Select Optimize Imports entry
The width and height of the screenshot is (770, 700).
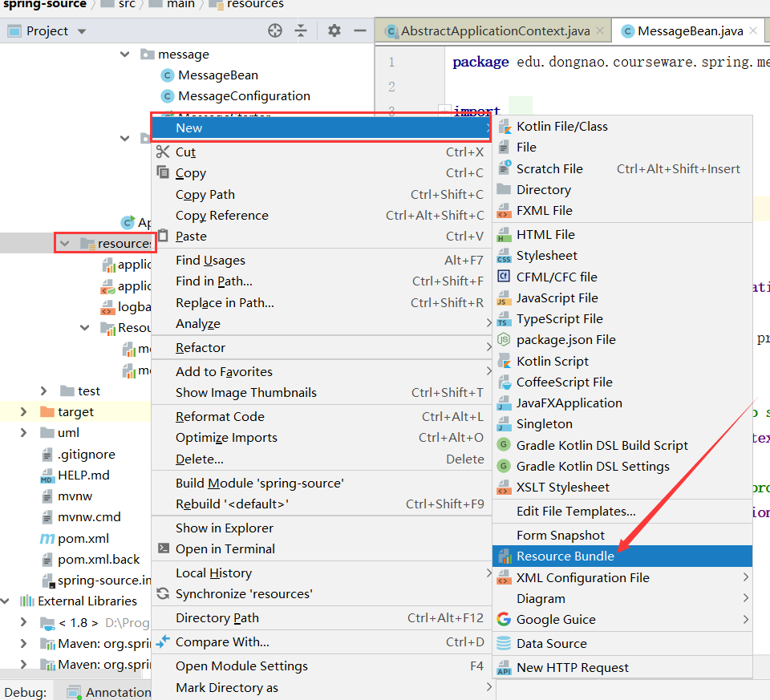[322, 437]
